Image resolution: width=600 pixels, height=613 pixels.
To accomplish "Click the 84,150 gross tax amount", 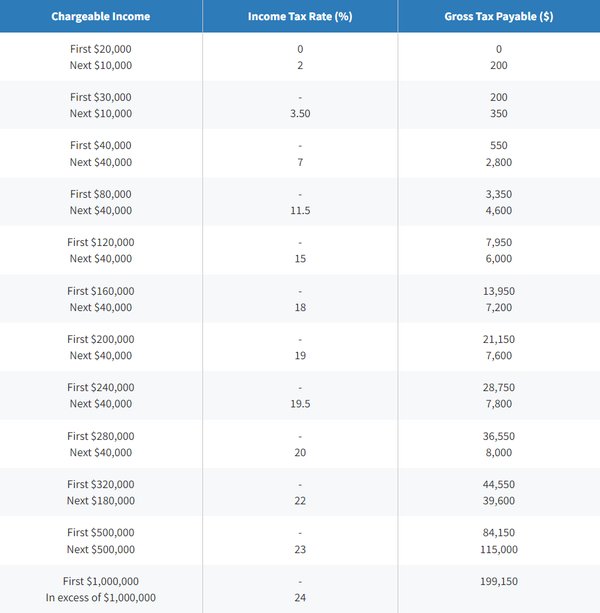I will click(x=498, y=533).
